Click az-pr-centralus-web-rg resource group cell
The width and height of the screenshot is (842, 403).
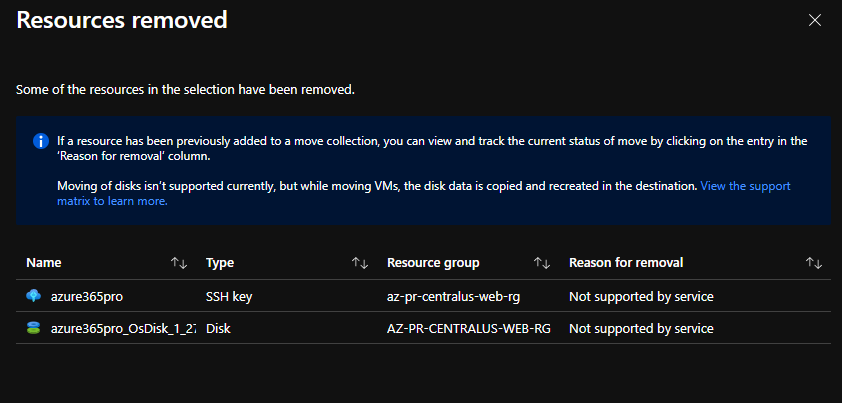coord(453,296)
